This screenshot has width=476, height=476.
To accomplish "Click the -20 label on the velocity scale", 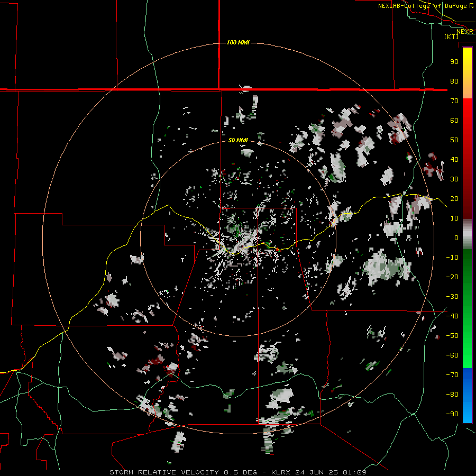I will tap(452, 277).
